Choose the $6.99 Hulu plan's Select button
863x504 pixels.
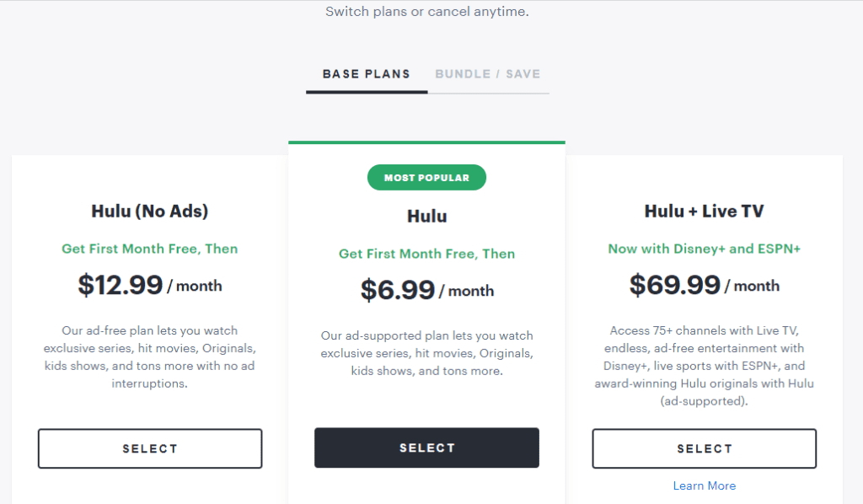(x=426, y=448)
